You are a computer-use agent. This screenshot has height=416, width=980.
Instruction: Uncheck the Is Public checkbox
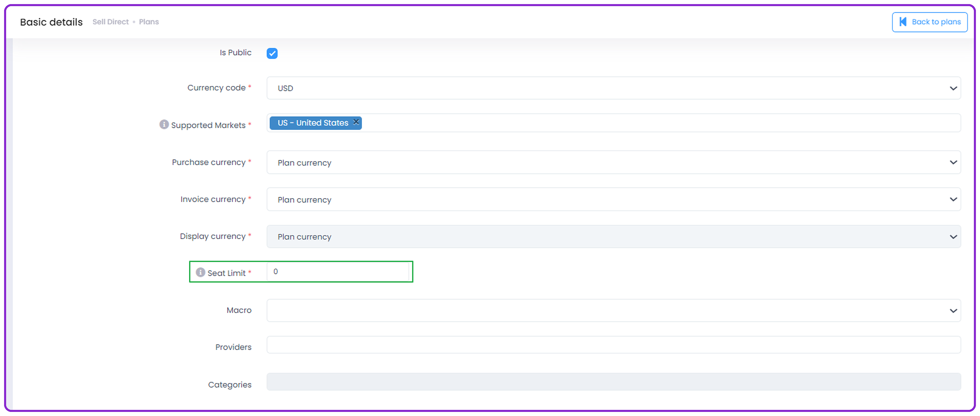click(x=272, y=53)
